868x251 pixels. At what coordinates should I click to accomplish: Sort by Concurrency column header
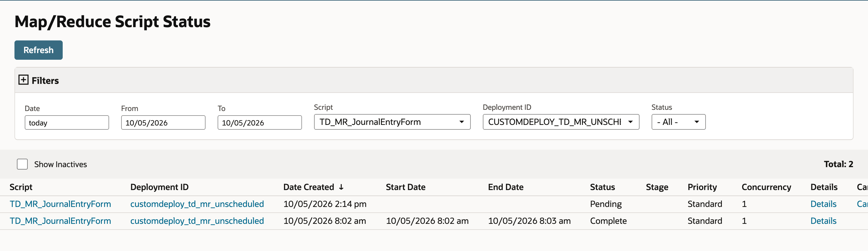766,187
